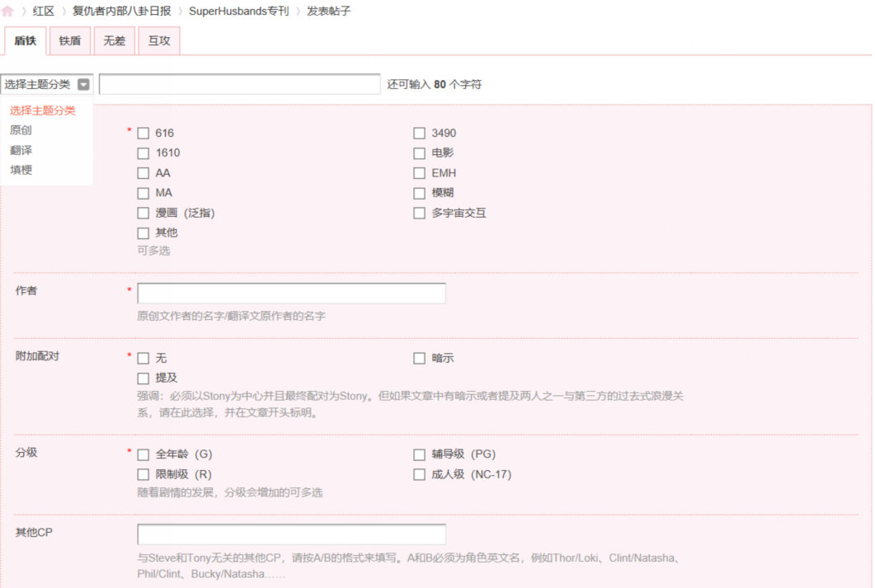
Task: Choose 翻译 in the open dropdown list
Action: click(x=21, y=149)
